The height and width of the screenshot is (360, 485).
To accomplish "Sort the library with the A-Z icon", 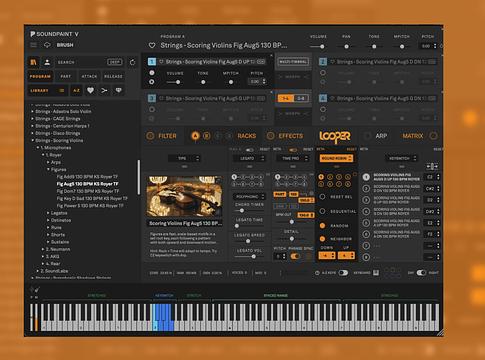I will click(76, 91).
